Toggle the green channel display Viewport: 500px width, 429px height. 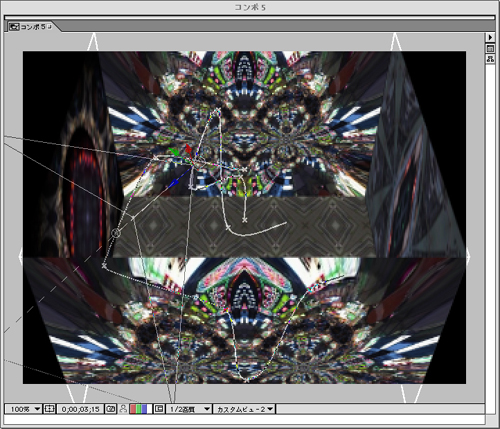(138, 409)
